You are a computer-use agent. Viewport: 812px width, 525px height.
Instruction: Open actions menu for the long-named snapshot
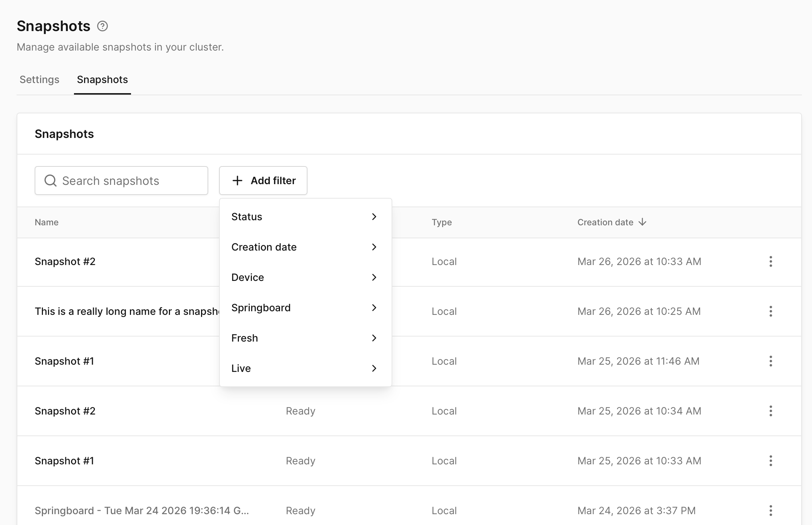tap(771, 311)
